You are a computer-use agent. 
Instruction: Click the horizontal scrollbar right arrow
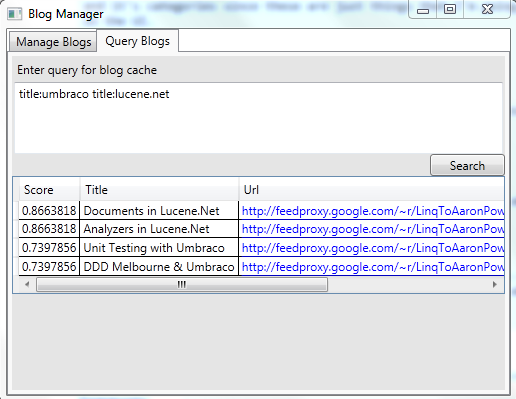(495, 284)
